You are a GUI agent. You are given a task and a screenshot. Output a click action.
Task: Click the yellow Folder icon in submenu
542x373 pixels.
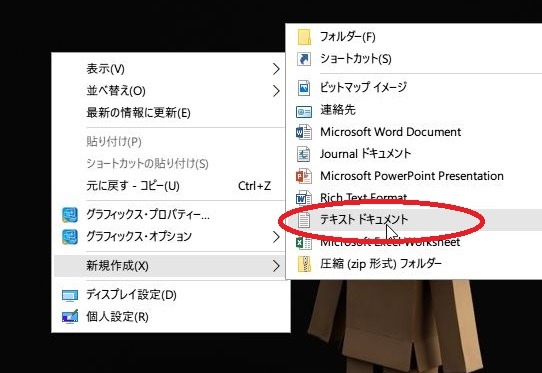(304, 37)
